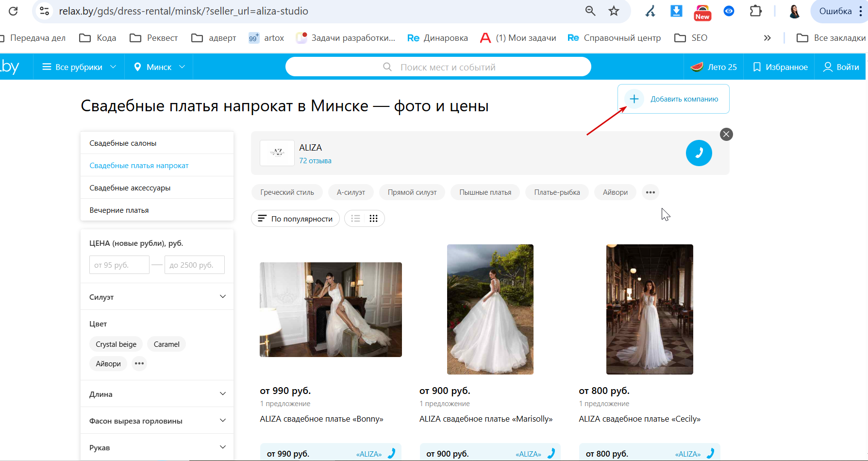The height and width of the screenshot is (461, 868).
Task: Bookmark this page with the star icon
Action: [x=614, y=11]
